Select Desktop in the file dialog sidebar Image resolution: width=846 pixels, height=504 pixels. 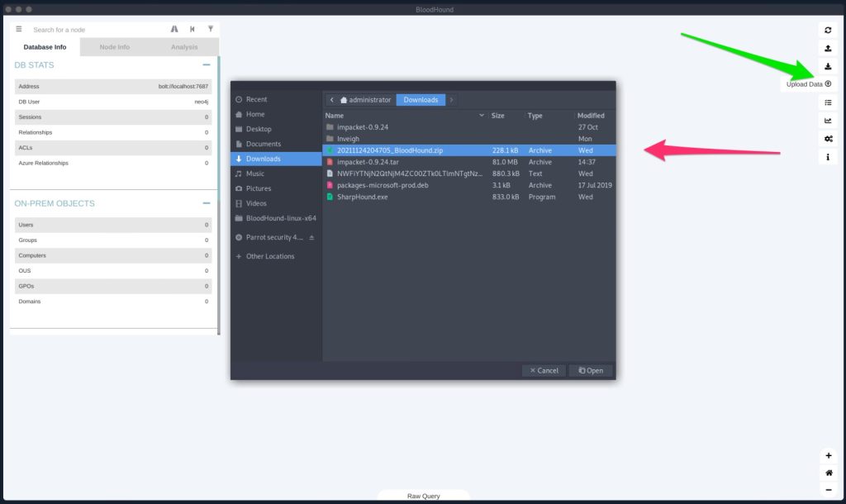point(276,129)
